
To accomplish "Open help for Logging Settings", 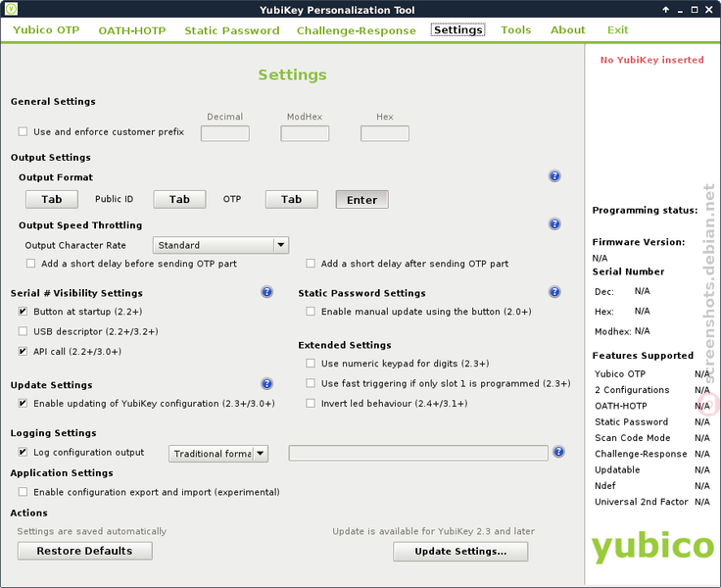I will [558, 452].
